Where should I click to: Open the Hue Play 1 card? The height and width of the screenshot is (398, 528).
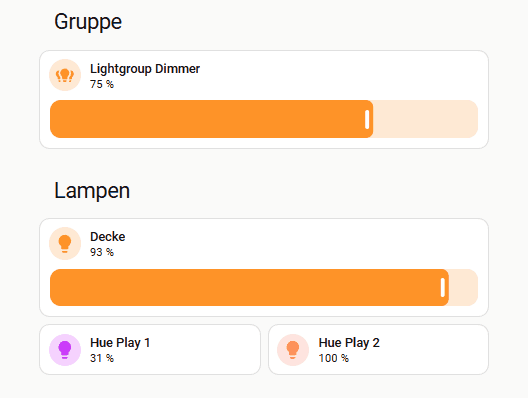pyautogui.click(x=150, y=350)
